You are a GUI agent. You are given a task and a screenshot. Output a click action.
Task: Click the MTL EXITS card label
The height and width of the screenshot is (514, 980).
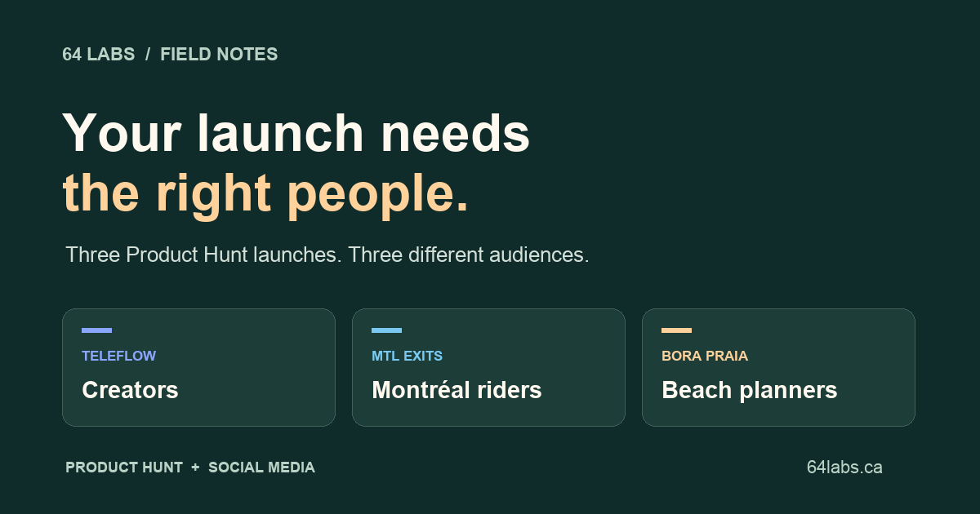coord(407,356)
